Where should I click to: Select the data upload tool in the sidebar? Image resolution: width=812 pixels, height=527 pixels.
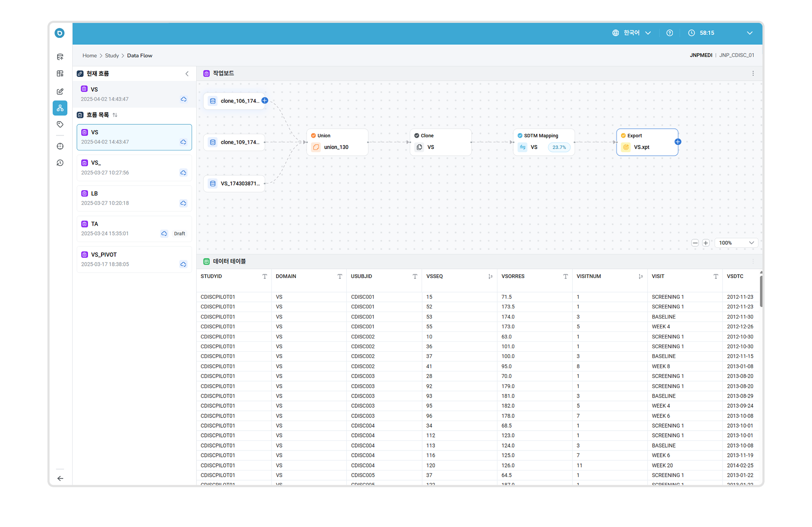pyautogui.click(x=60, y=56)
